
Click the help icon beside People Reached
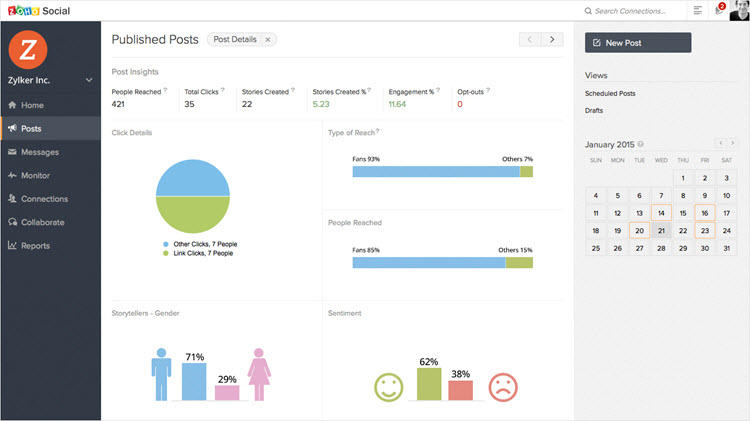point(165,89)
